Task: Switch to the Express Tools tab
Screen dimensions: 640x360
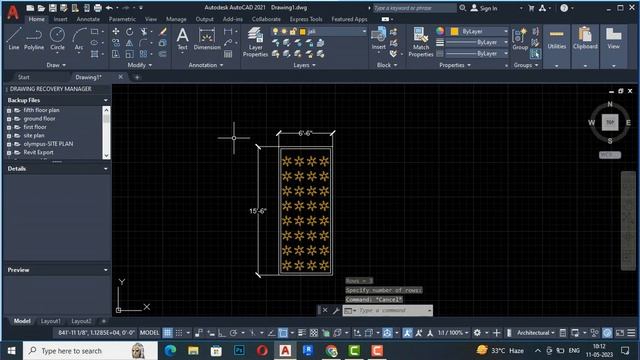Action: point(306,19)
